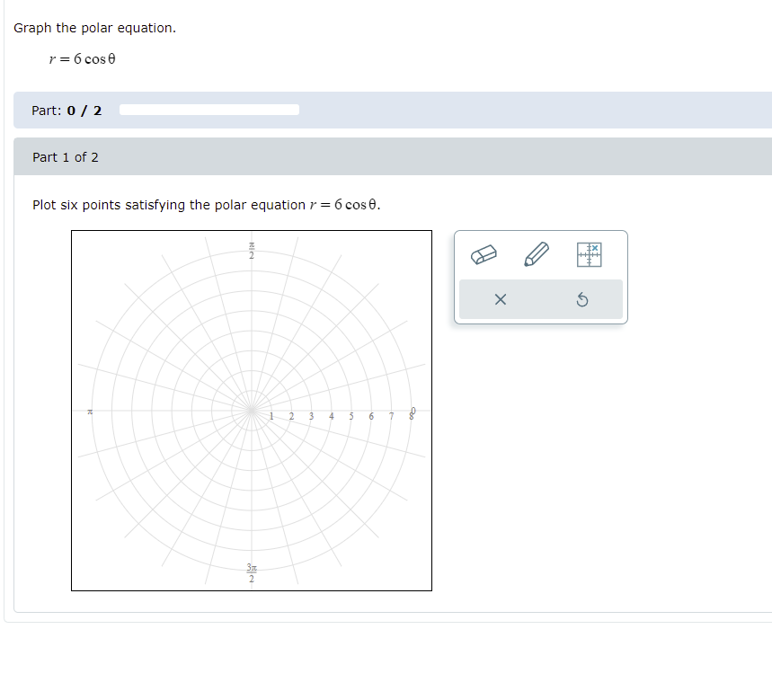Click radial axis label 6
The image size is (772, 700).
click(371, 416)
